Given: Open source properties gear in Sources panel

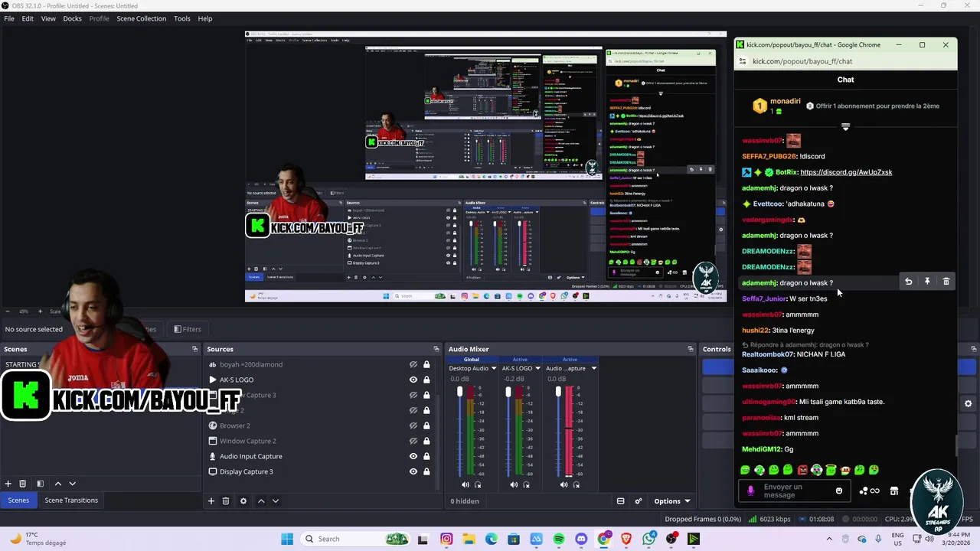Looking at the screenshot, I should point(243,500).
